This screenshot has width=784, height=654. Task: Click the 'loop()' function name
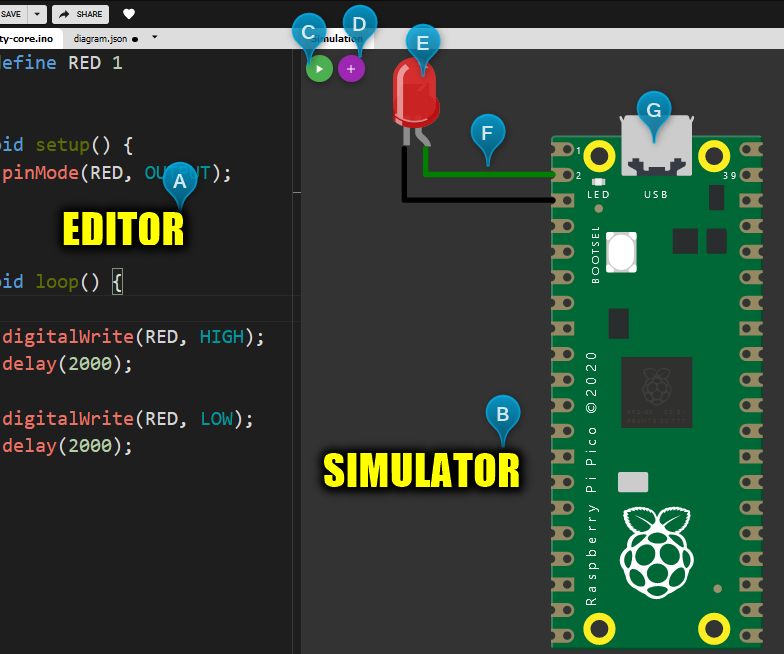coord(68,282)
